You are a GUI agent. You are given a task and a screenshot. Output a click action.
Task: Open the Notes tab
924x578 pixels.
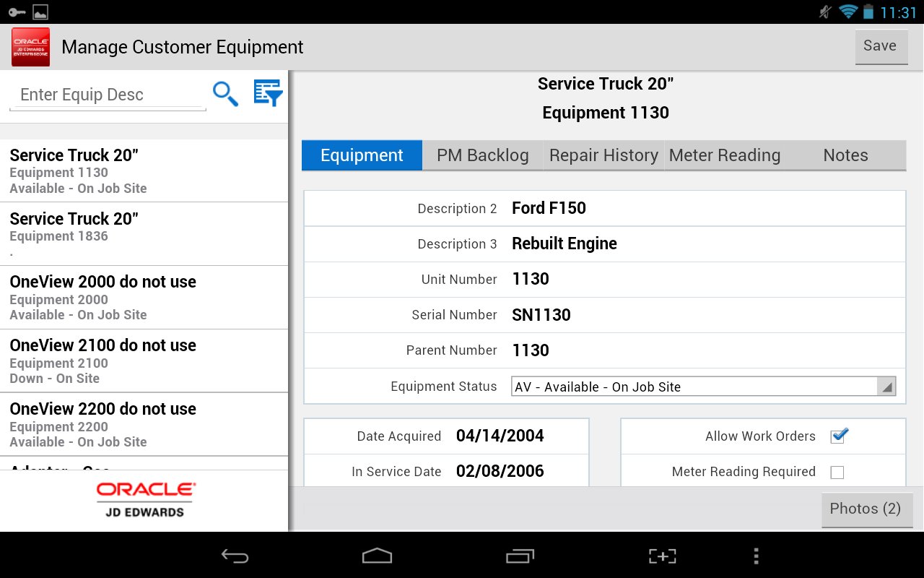click(846, 155)
